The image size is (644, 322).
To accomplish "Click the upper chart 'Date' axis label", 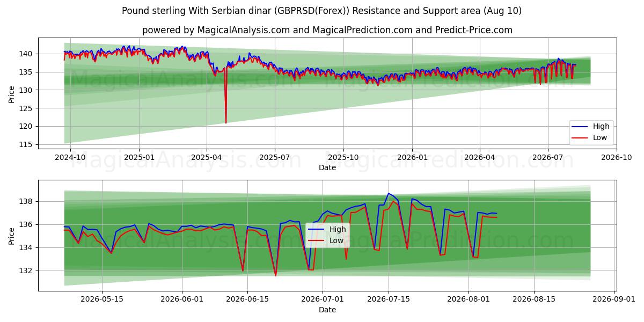I will [327, 167].
